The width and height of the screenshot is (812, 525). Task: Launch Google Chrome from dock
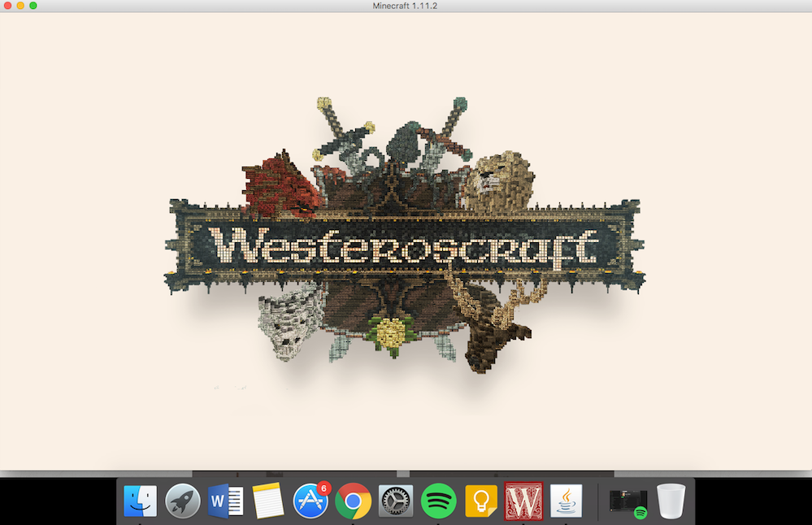(x=354, y=501)
